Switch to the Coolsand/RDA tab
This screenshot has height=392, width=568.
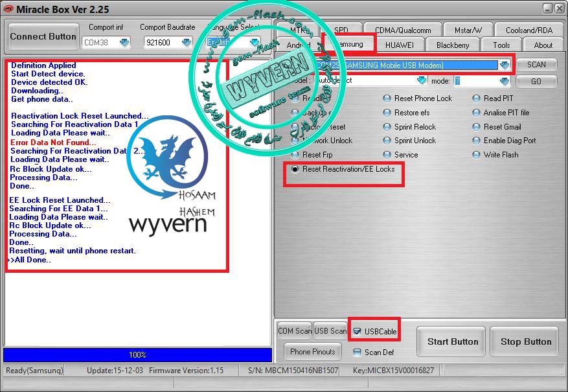(x=529, y=30)
